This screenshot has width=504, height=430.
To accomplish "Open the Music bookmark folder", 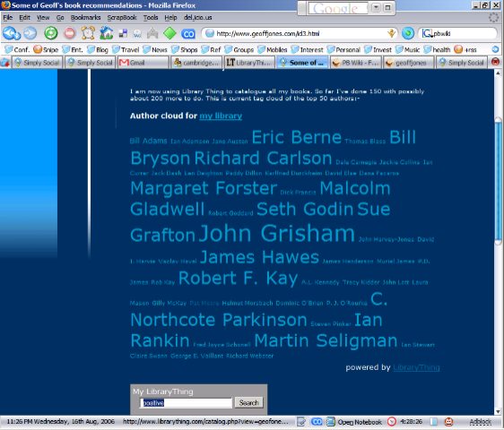I will [407, 49].
